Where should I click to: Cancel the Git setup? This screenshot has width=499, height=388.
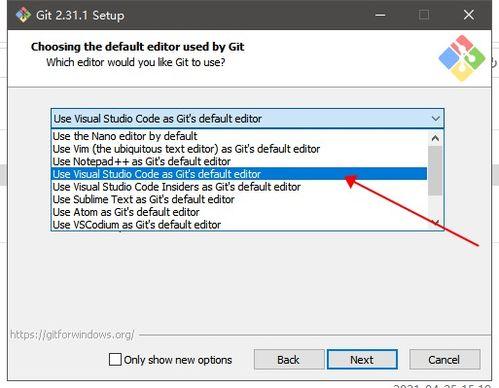click(444, 359)
